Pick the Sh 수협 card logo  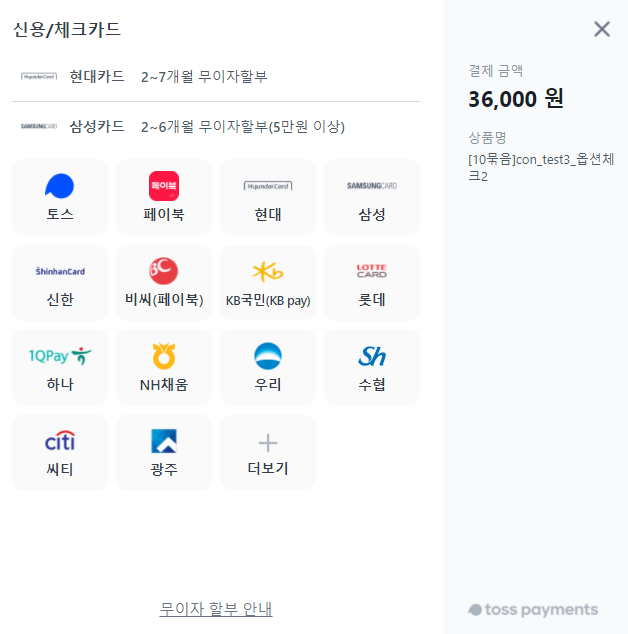click(x=372, y=356)
